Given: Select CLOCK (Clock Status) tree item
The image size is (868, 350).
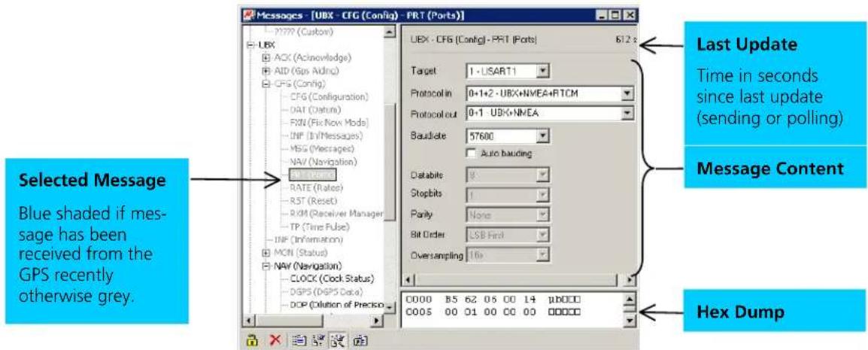Looking at the screenshot, I should point(332,278).
